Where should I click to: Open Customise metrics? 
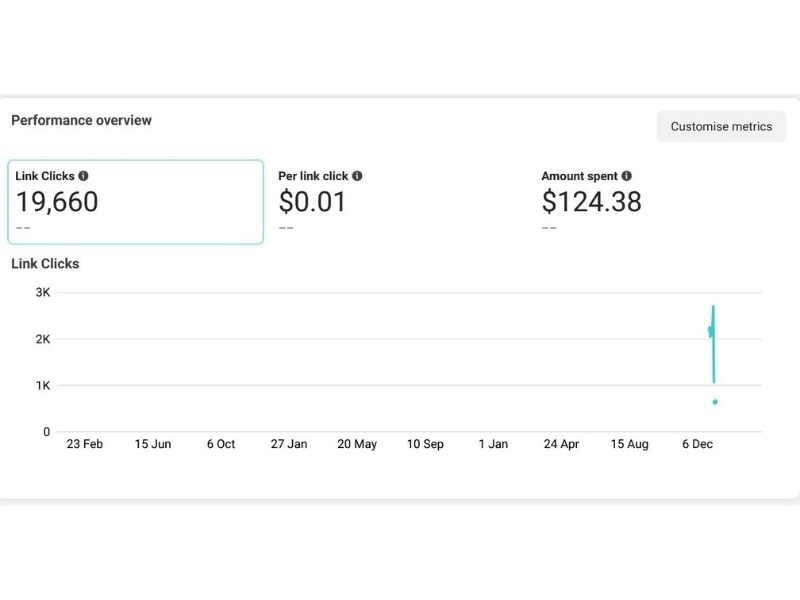click(721, 127)
